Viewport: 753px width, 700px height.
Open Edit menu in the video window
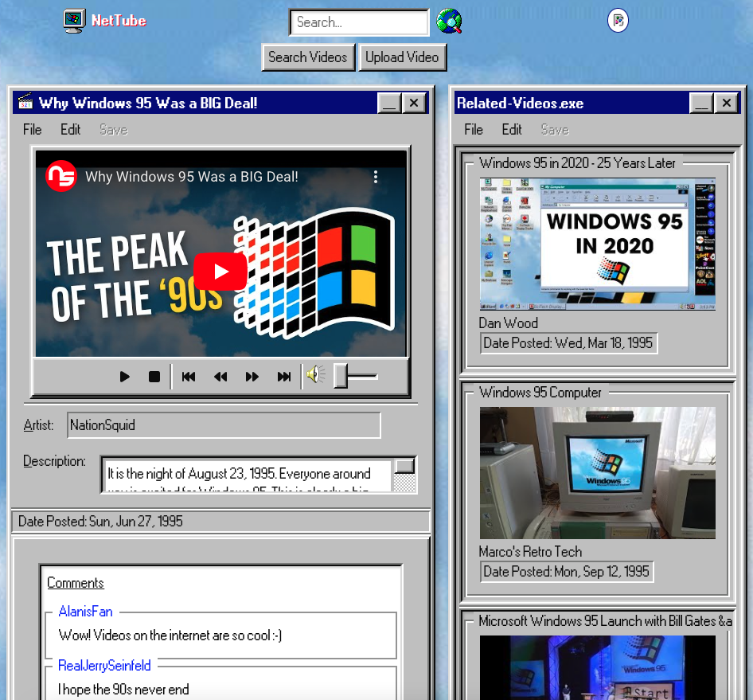(70, 130)
